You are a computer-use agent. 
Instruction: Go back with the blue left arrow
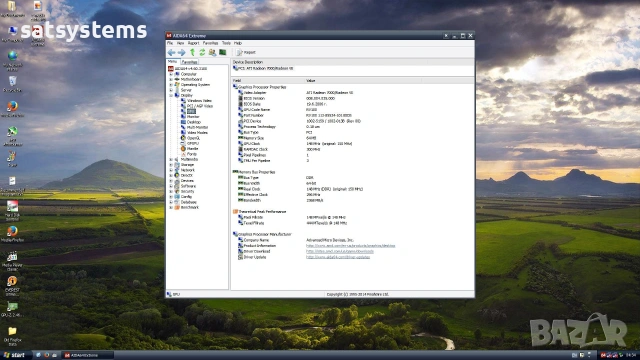171,52
